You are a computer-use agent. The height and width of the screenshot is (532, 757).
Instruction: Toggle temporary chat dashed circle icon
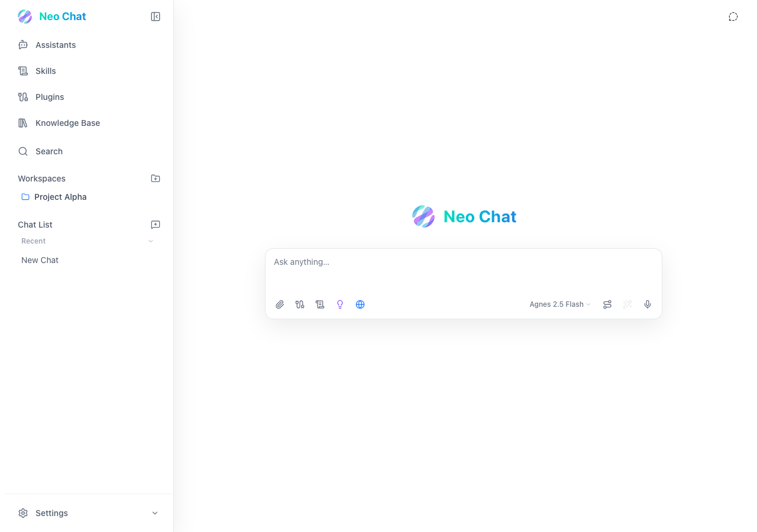pyautogui.click(x=733, y=17)
